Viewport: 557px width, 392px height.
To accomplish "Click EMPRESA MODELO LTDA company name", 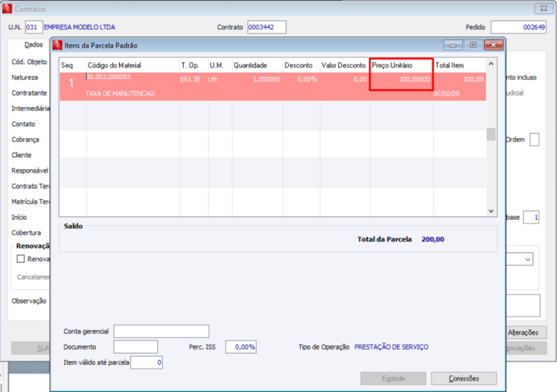I will (79, 27).
